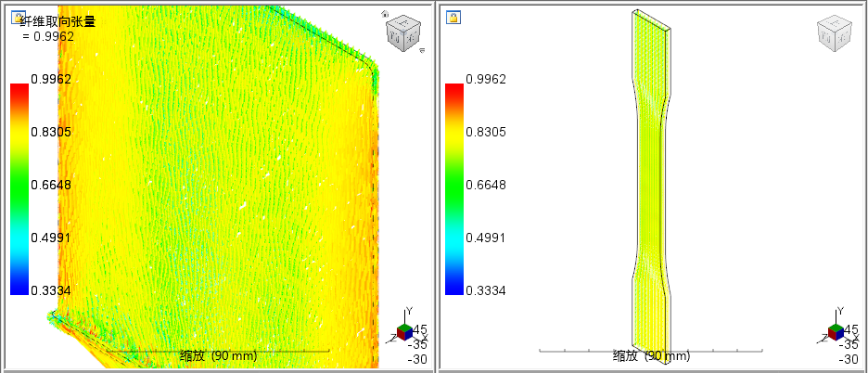Viewport: 868px width, 373px height.
Task: Click legend value '0.4991' in left viewport
Action: (51, 238)
